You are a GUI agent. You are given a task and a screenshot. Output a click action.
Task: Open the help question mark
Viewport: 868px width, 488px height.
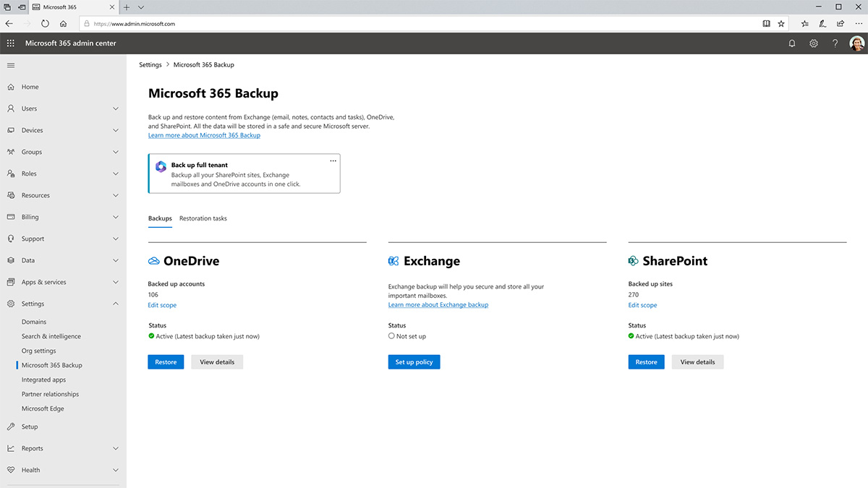point(835,43)
